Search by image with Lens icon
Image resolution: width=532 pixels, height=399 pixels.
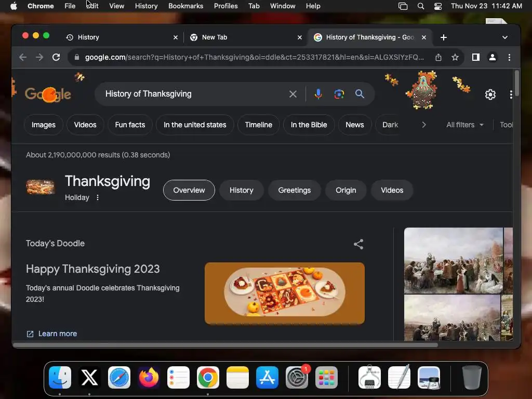(339, 94)
